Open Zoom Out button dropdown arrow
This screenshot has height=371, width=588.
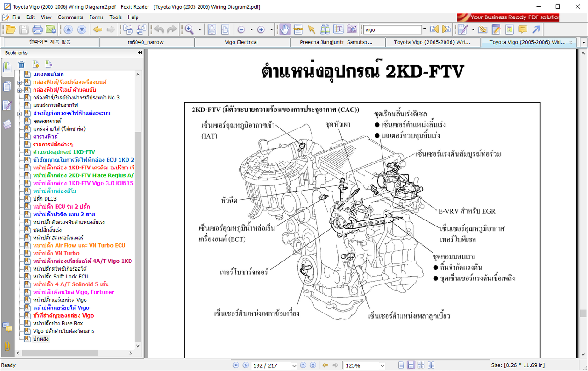pos(251,29)
